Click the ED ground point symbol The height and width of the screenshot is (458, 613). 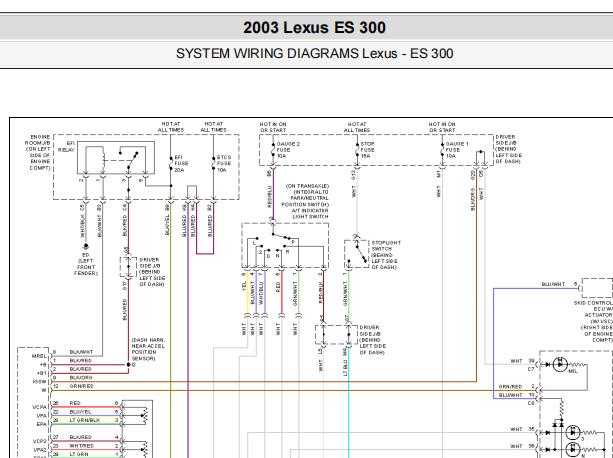click(86, 246)
